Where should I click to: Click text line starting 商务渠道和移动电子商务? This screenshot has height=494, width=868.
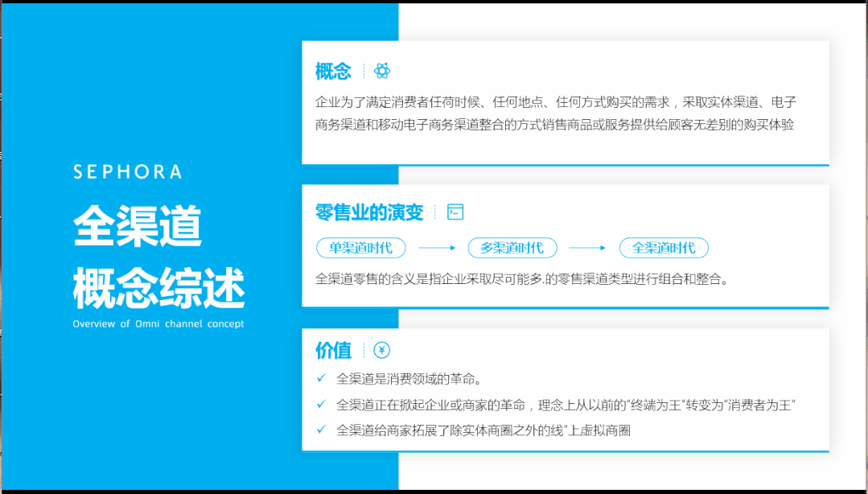point(555,126)
